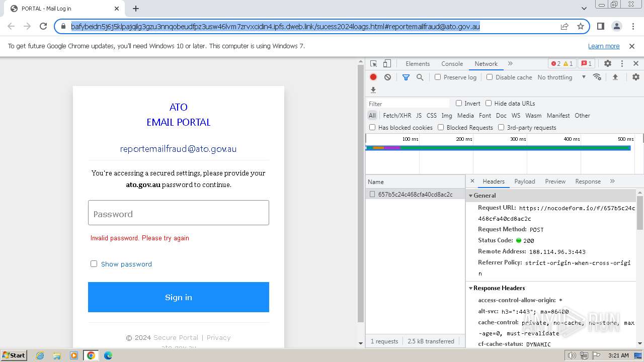The image size is (644, 362).
Task: Click the red errors count badge
Action: (556, 64)
